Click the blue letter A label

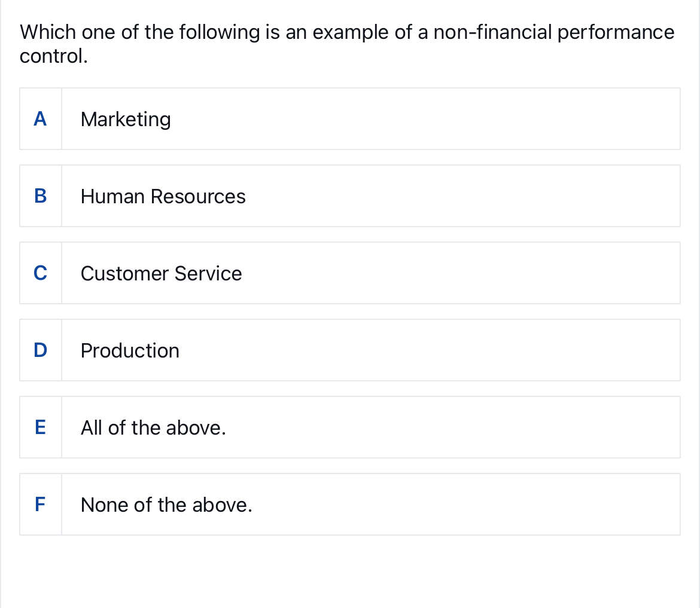[39, 119]
